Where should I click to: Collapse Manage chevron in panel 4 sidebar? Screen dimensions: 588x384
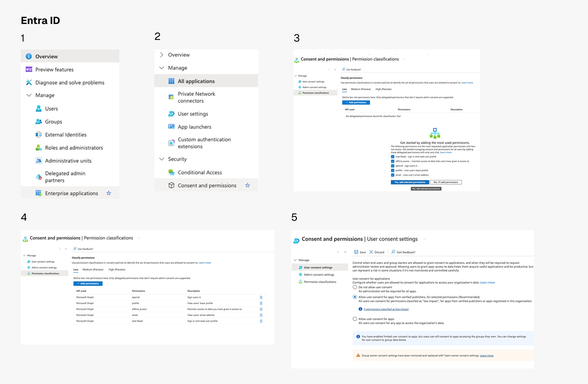point(24,255)
